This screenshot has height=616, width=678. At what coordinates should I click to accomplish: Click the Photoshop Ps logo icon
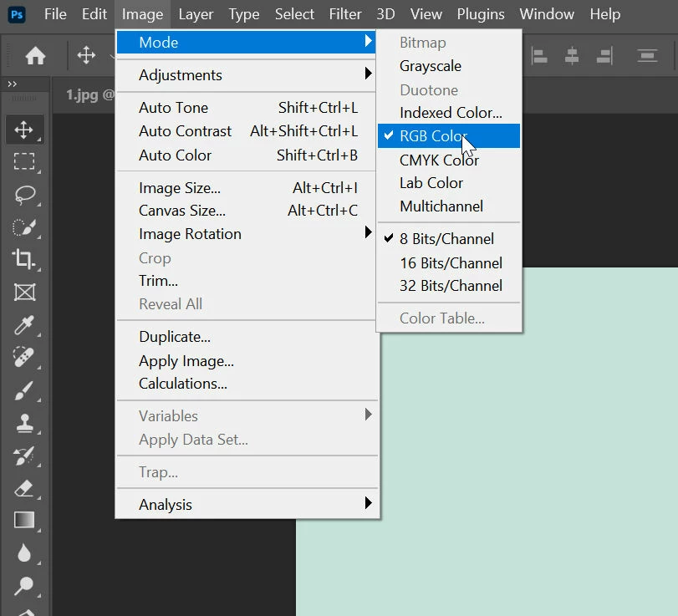pyautogui.click(x=17, y=15)
